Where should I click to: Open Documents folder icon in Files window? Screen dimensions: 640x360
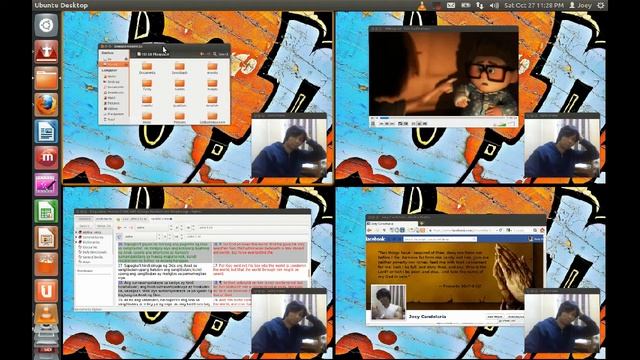pyautogui.click(x=147, y=68)
